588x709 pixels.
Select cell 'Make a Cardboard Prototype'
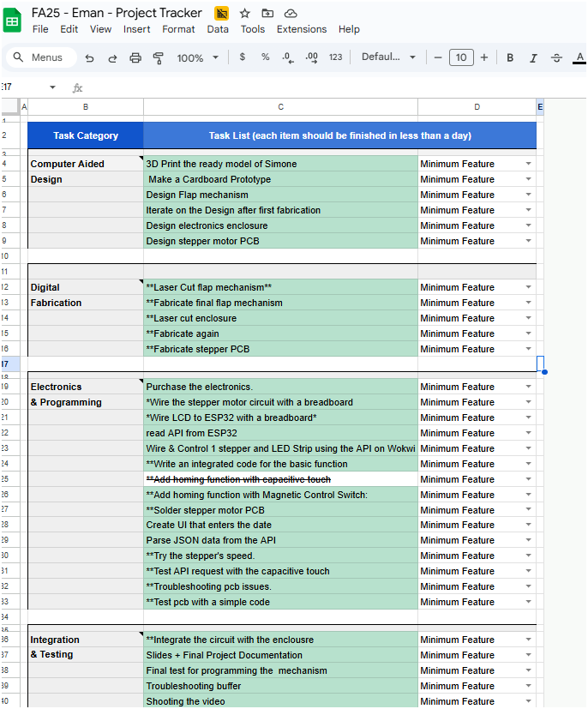click(x=280, y=179)
